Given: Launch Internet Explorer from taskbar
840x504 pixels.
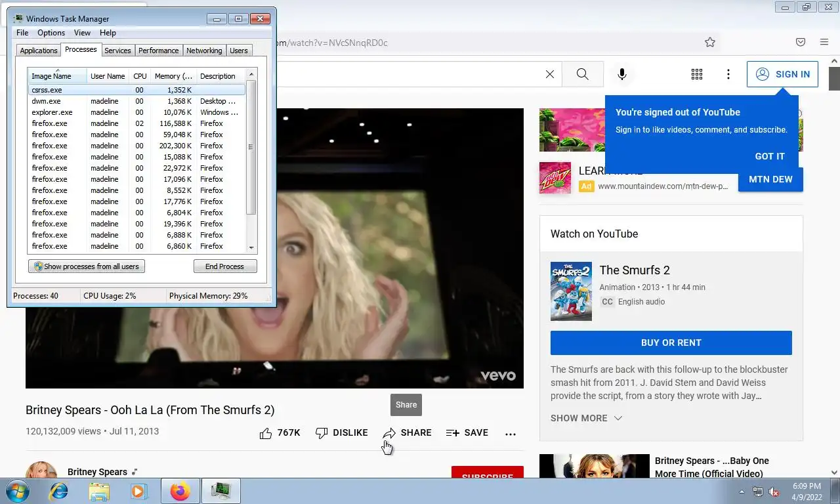Looking at the screenshot, I should (59, 491).
